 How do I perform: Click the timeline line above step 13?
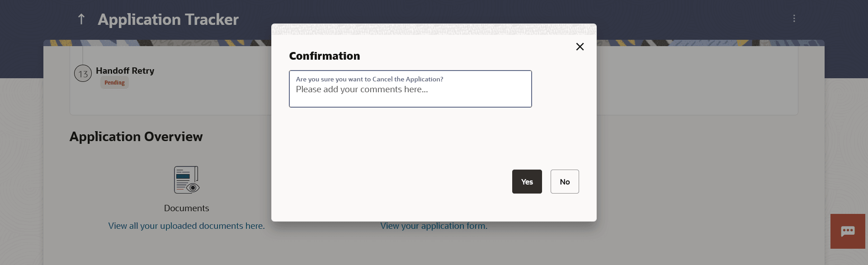coord(83,55)
